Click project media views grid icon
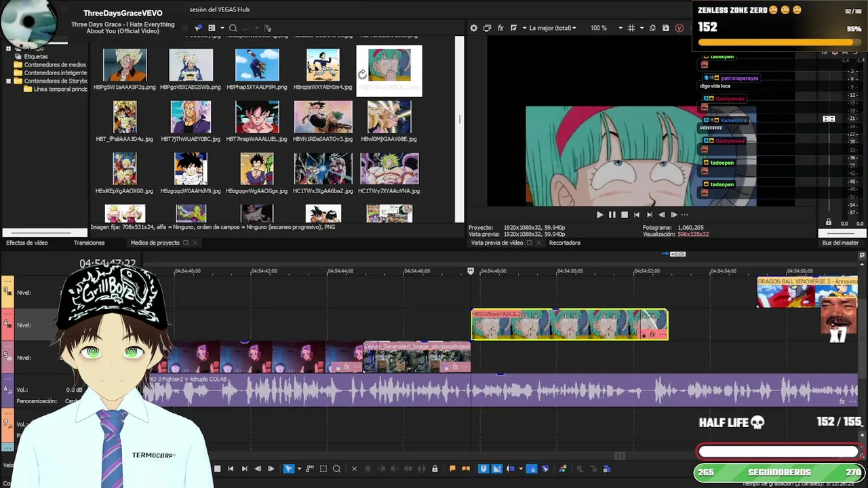 [212, 28]
